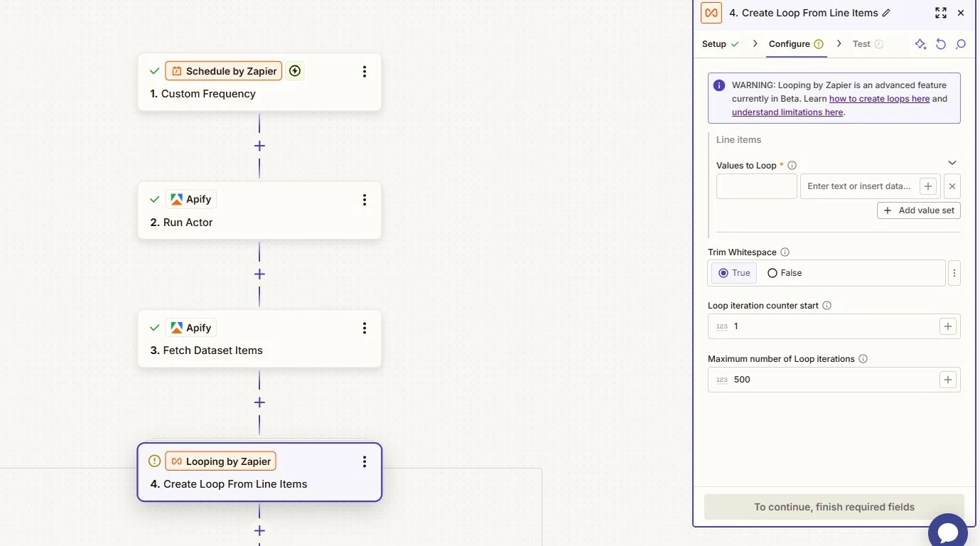The image size is (980, 546).
Task: Select the 3. Fetch Dataset Items step card
Action: tap(259, 338)
